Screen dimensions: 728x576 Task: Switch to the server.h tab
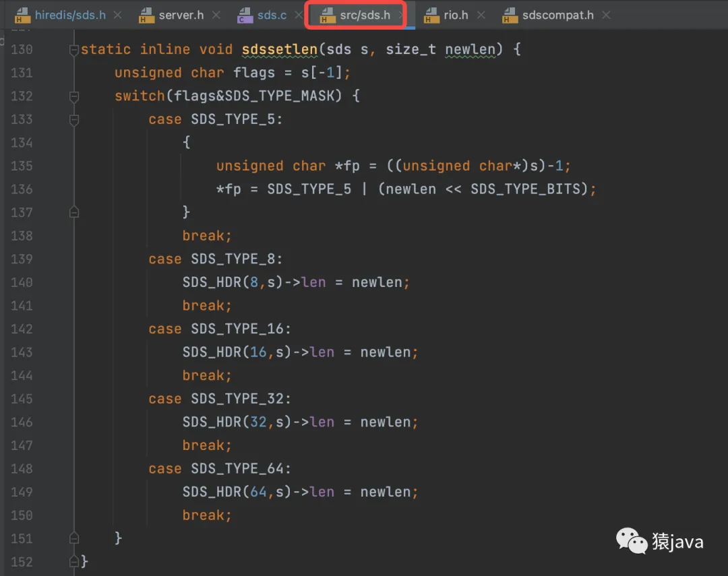181,15
